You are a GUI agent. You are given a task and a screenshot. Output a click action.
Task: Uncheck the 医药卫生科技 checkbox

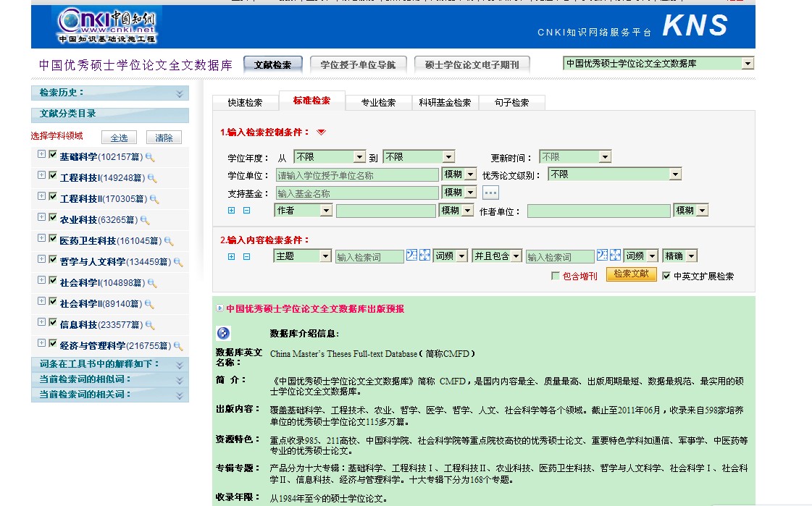tap(53, 238)
